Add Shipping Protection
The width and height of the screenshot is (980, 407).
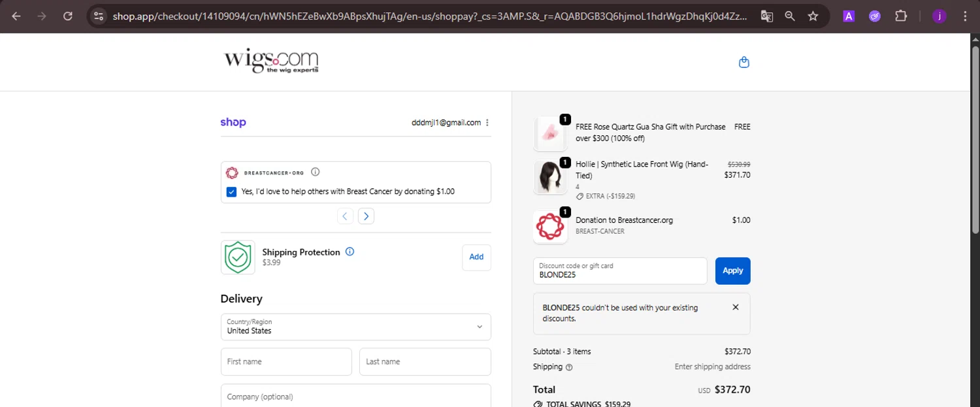[476, 257]
